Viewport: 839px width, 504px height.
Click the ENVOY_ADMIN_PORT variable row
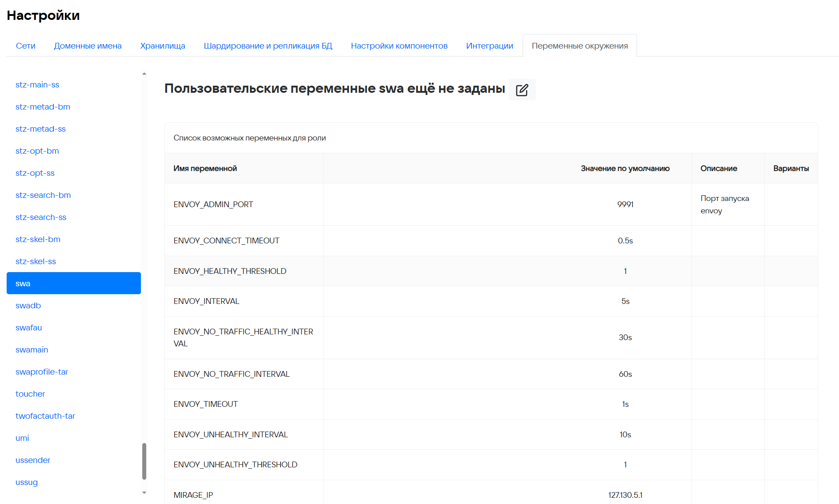coord(213,205)
